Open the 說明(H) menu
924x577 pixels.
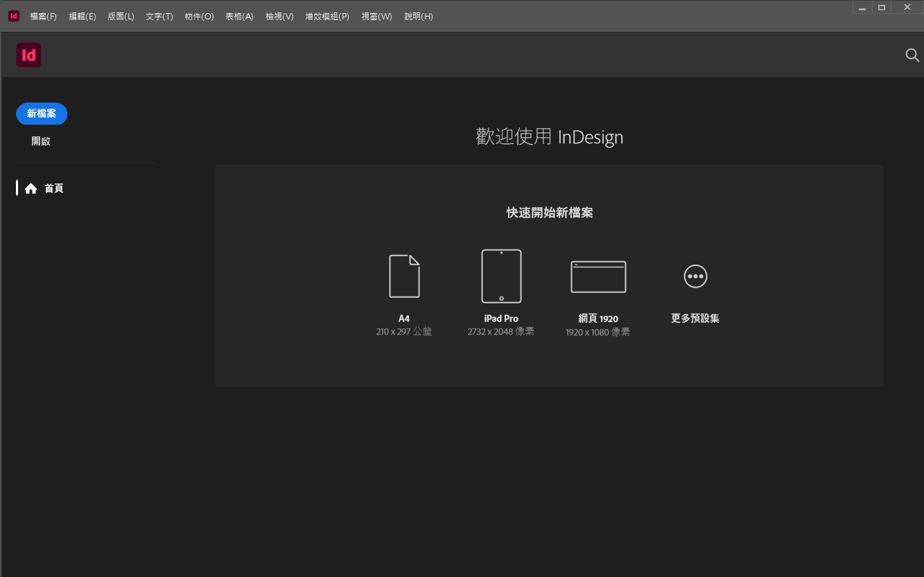418,17
